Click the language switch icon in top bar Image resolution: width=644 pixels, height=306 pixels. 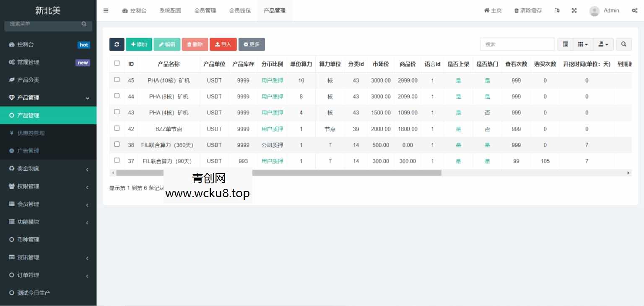coord(557,10)
